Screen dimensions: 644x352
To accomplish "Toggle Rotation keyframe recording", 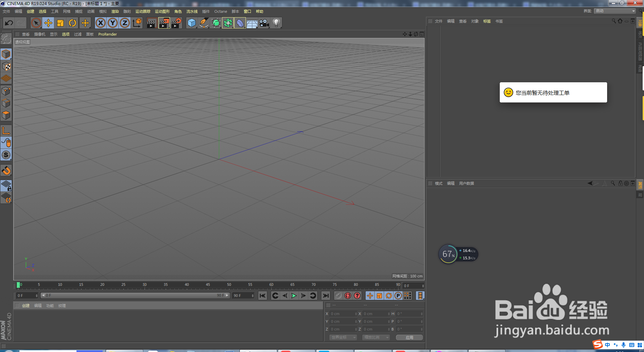I will (x=389, y=296).
